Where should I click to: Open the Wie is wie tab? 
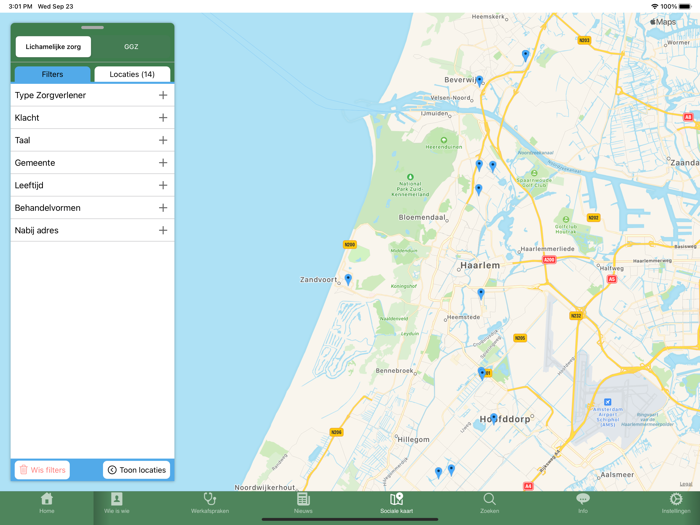coord(117,504)
